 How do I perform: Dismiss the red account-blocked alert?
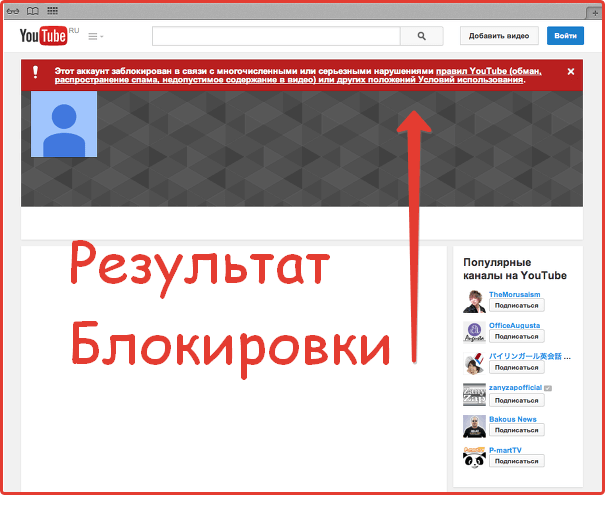pyautogui.click(x=571, y=72)
